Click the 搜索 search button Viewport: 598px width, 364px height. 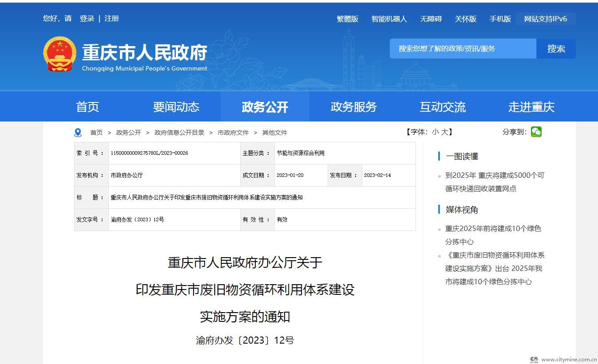pos(556,49)
